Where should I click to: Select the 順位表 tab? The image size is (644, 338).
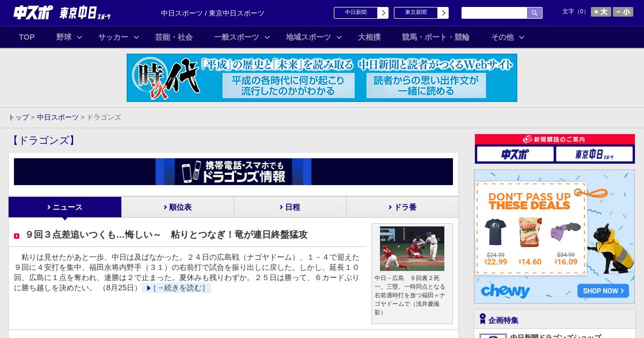178,207
